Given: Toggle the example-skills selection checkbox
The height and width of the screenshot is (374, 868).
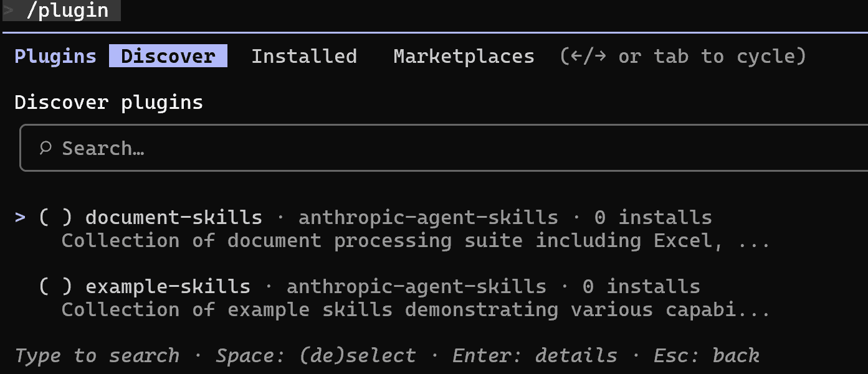Looking at the screenshot, I should click(55, 286).
